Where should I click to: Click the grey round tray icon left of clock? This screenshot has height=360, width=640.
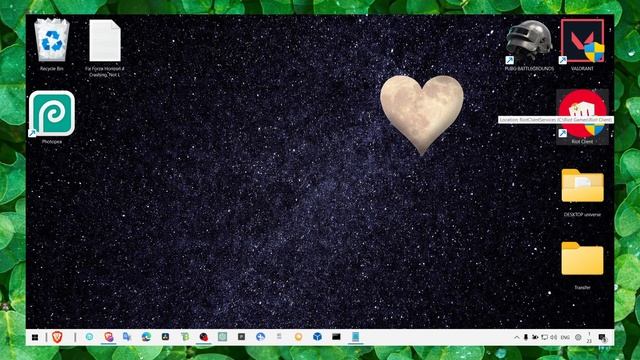tap(578, 337)
